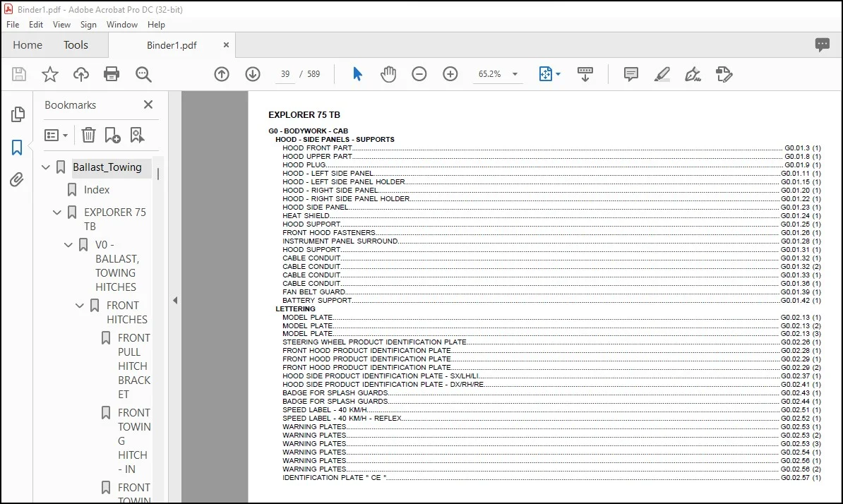Image resolution: width=843 pixels, height=504 pixels.
Task: Click the LETTERING section heading
Action: 296,309
